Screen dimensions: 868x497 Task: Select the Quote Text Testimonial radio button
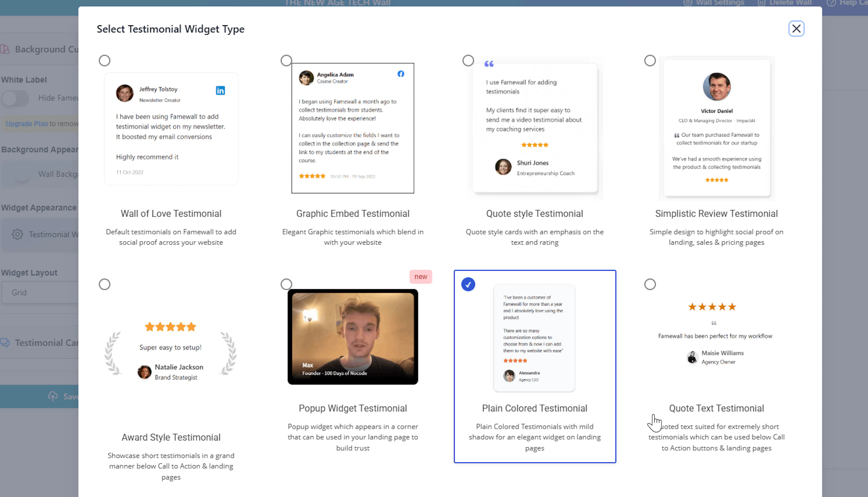click(650, 284)
